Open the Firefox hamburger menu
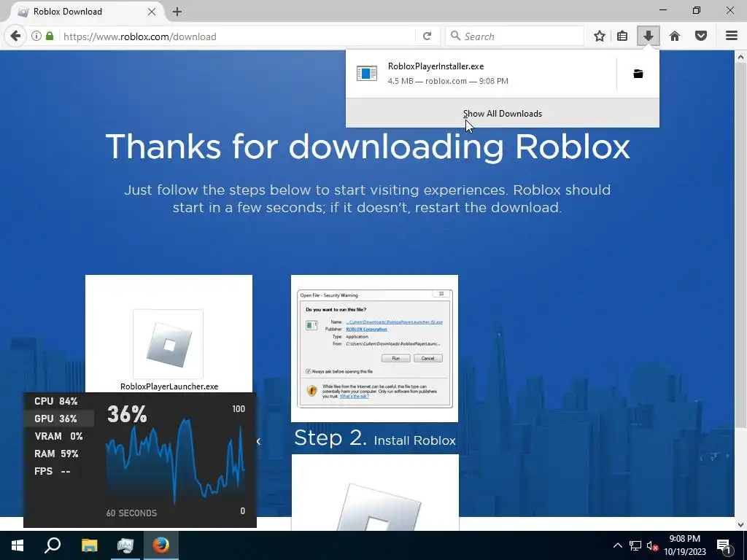 click(732, 36)
